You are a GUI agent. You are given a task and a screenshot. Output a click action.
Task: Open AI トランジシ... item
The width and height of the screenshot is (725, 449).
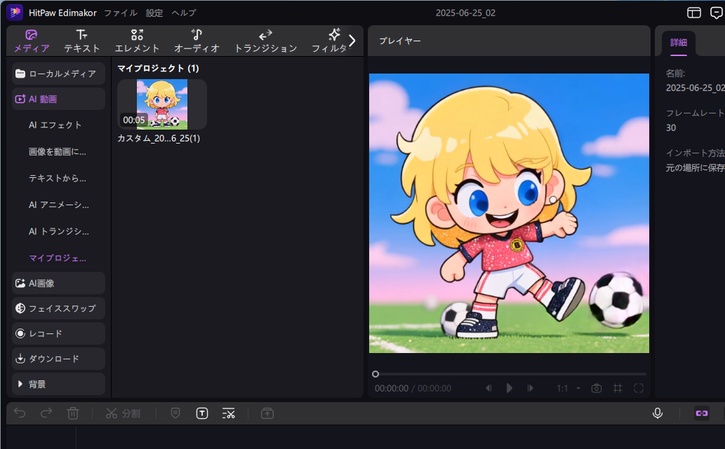pos(59,232)
